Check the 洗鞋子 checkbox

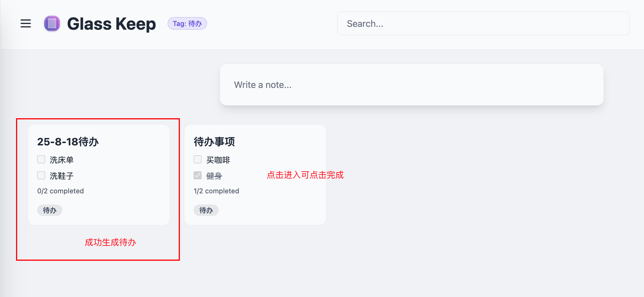point(41,175)
